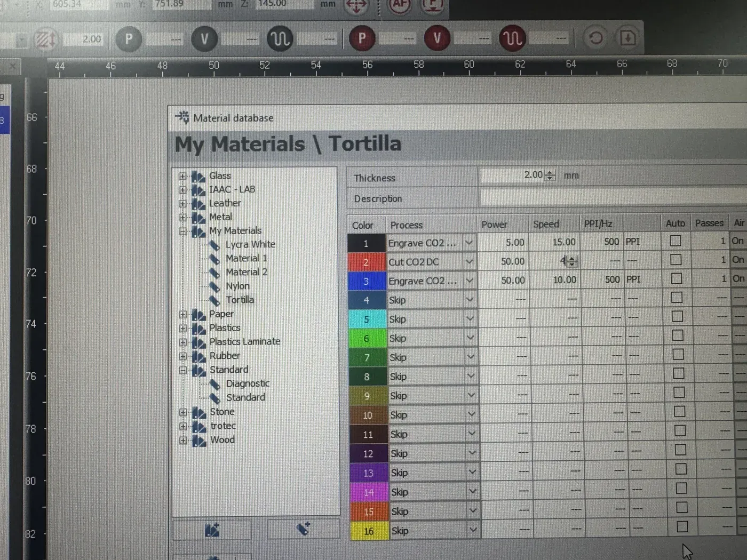Select IAAC - LAB group
Viewport: 747px width, 560px height.
coord(232,189)
